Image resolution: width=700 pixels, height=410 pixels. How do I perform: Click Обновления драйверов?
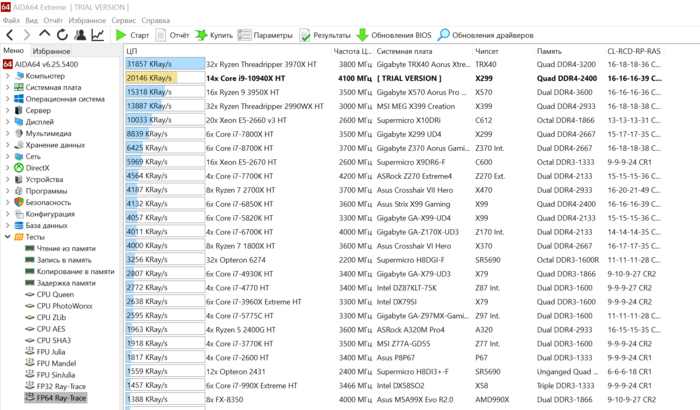[x=485, y=35]
